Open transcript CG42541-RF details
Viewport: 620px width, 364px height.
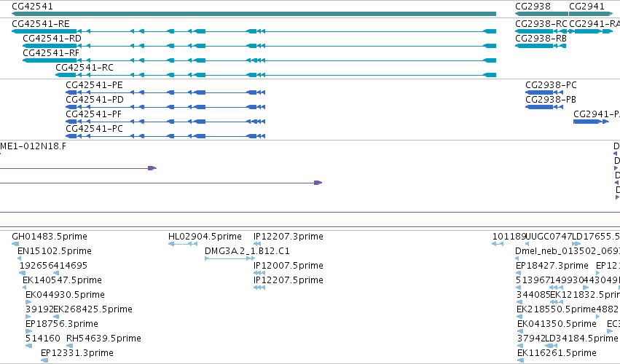click(51, 53)
